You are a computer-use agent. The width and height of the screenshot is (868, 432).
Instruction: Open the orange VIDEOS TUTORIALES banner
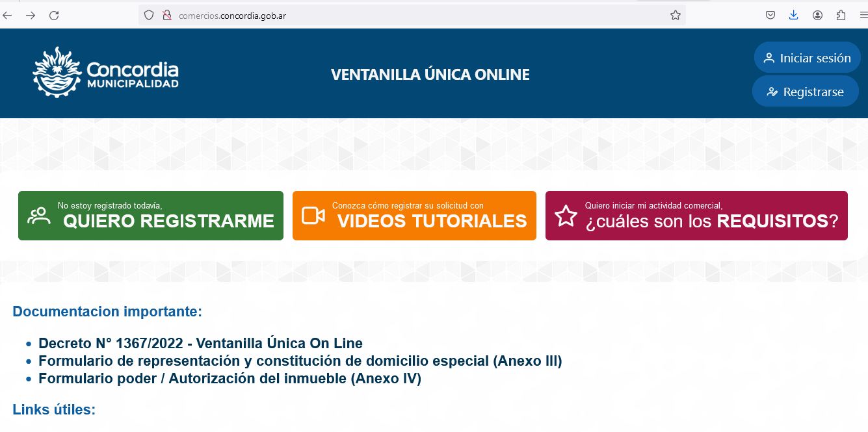(x=414, y=216)
